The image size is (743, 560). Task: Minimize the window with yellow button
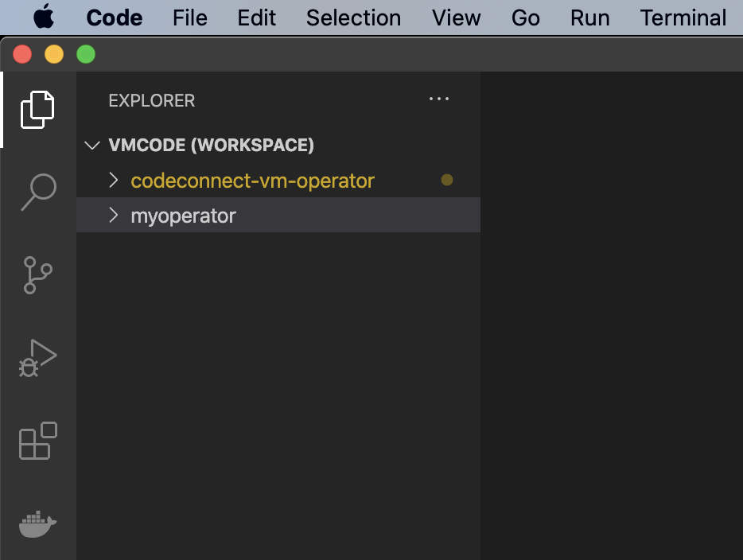click(54, 54)
